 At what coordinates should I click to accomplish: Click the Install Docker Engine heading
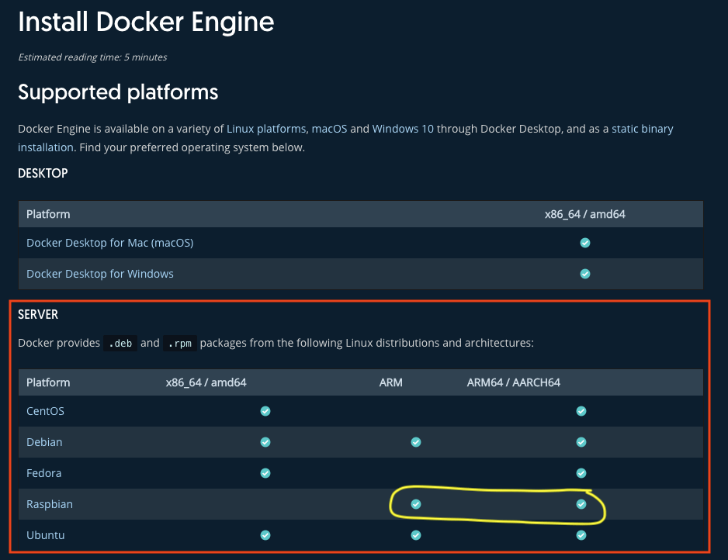(x=146, y=22)
